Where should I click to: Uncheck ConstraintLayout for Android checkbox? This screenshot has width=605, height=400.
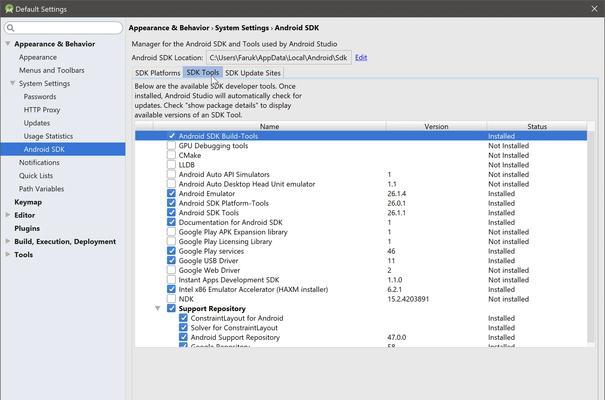(183, 318)
